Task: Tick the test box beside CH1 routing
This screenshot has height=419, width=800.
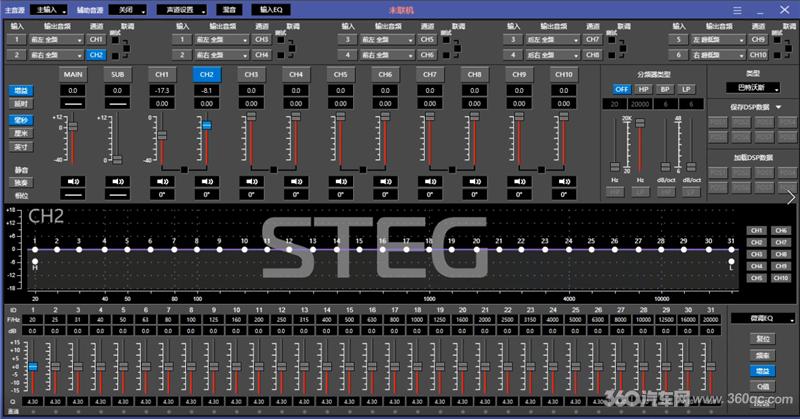Action: pos(115,40)
